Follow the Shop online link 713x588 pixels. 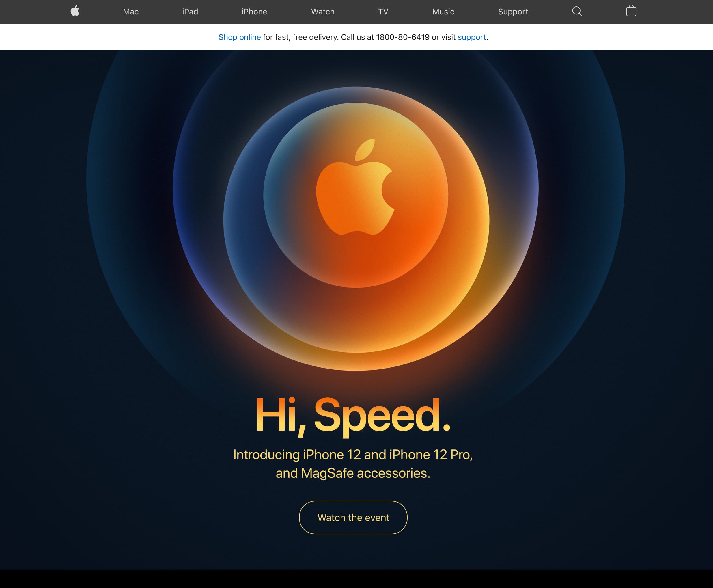click(239, 37)
